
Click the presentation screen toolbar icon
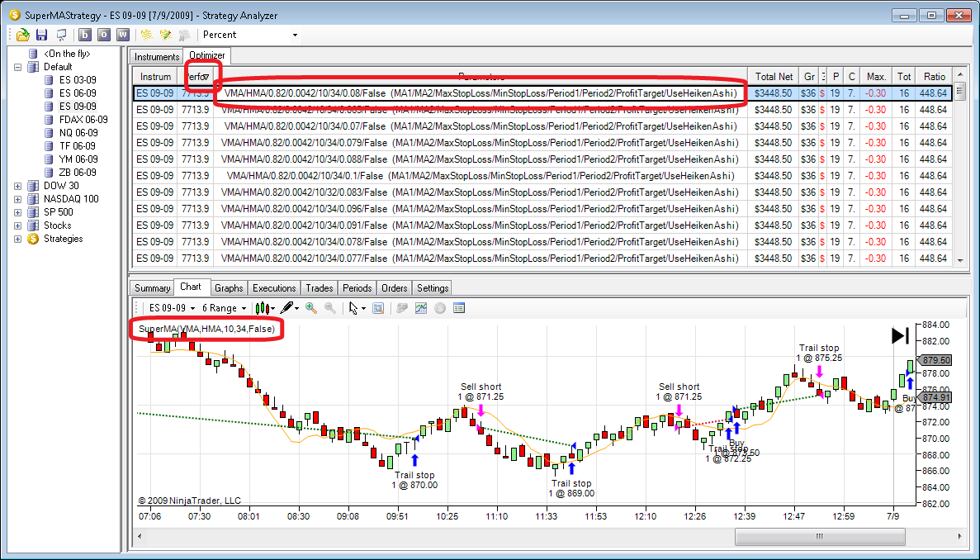(x=60, y=35)
